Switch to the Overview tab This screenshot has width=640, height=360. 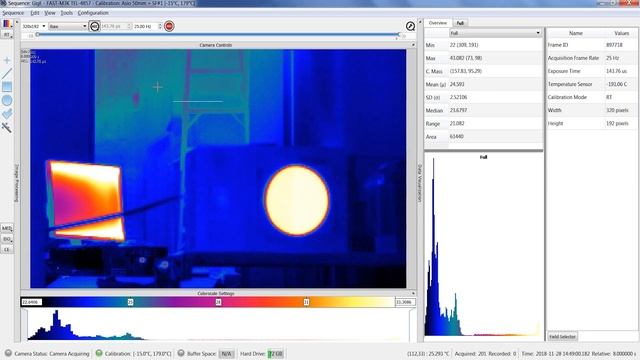(438, 23)
